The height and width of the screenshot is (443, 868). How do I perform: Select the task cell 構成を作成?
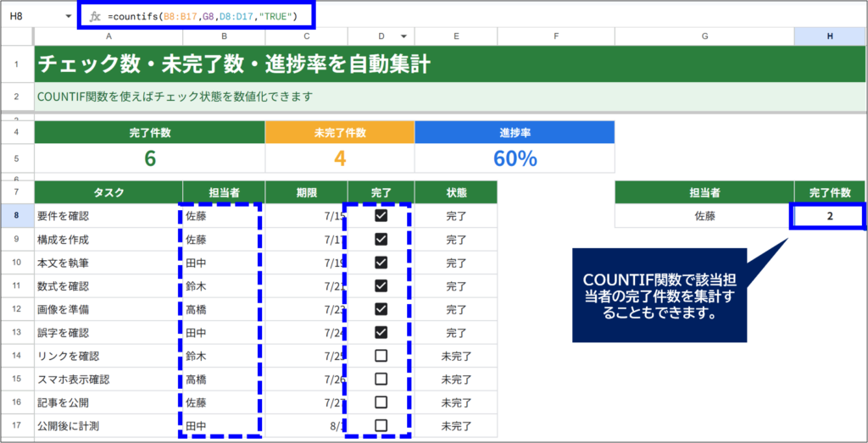tap(108, 239)
